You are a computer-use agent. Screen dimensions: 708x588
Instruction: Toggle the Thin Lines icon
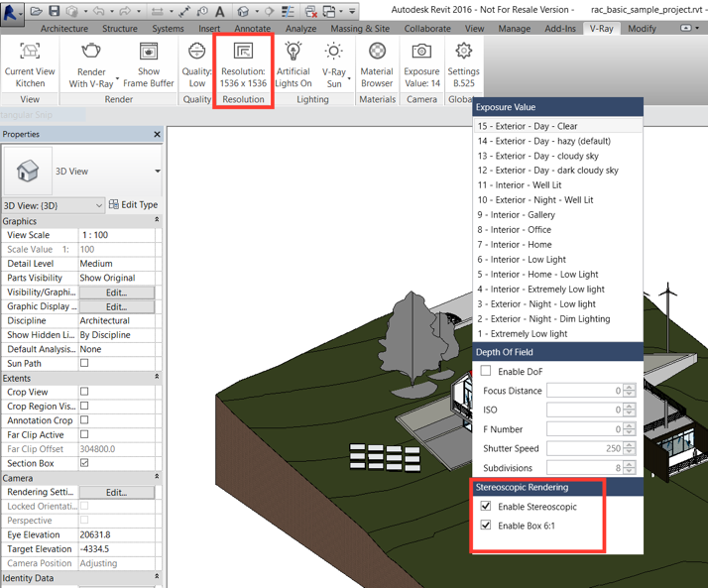[288, 11]
